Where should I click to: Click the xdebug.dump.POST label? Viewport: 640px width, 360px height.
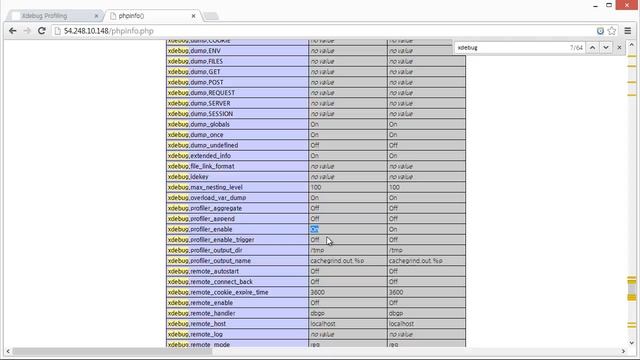coord(196,82)
